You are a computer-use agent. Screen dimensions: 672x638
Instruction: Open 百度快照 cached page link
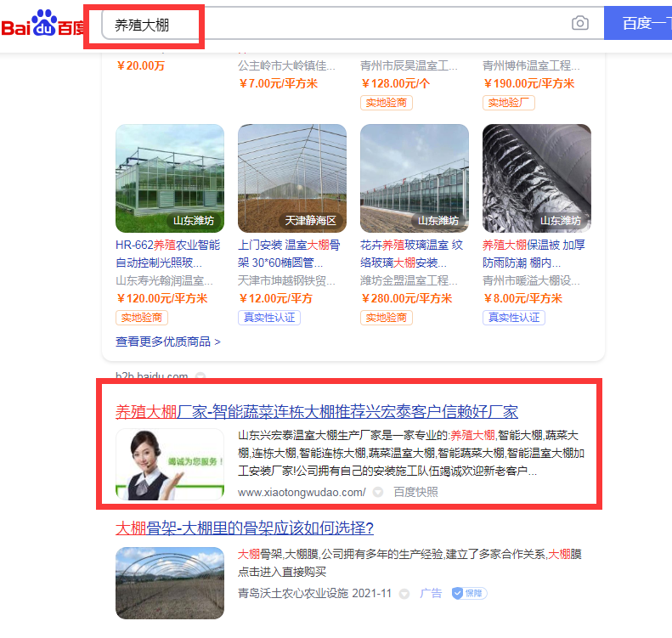coord(415,492)
